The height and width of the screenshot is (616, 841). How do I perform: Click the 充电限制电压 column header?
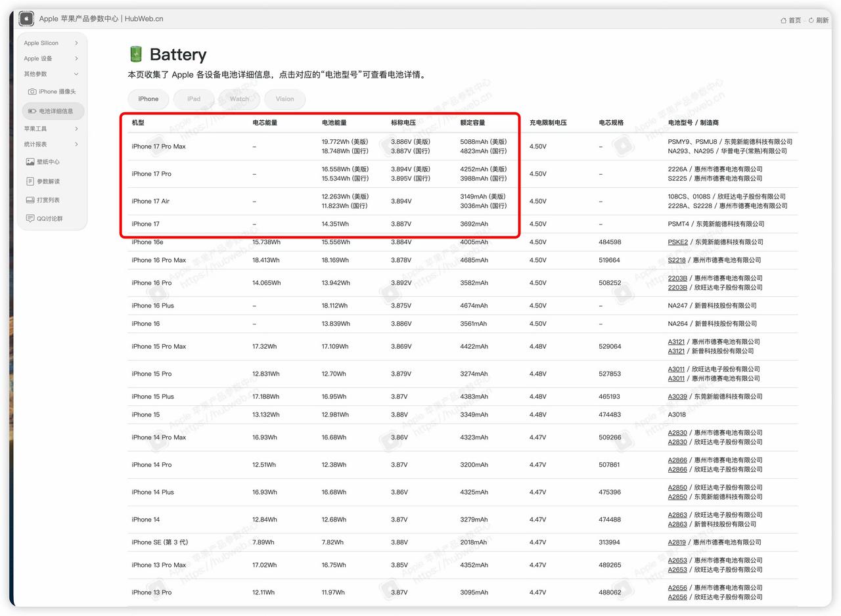pyautogui.click(x=548, y=123)
